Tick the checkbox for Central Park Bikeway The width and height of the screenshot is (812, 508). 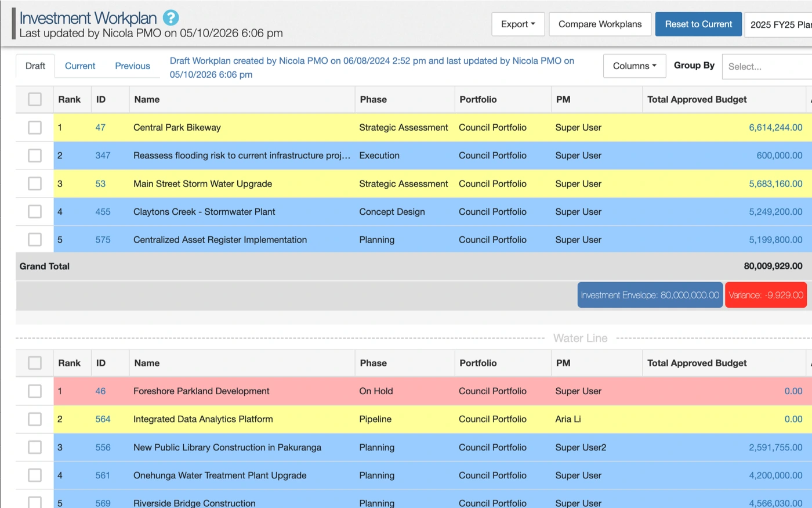[35, 127]
